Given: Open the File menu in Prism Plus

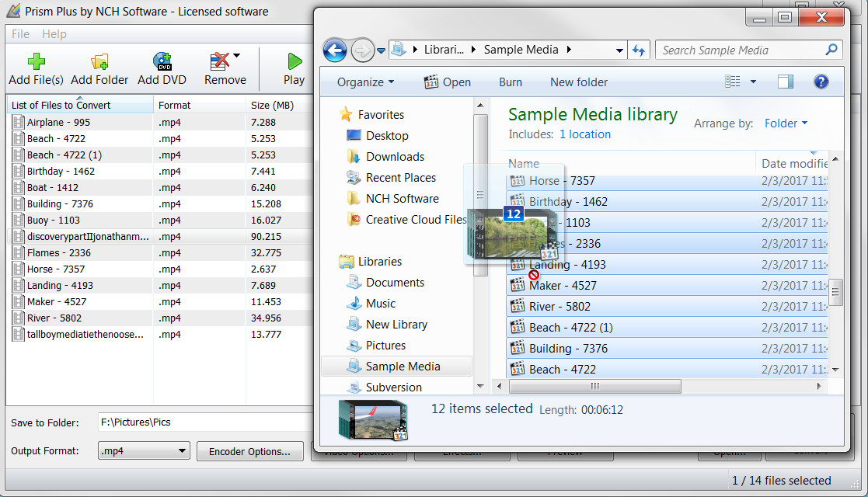Looking at the screenshot, I should (19, 33).
